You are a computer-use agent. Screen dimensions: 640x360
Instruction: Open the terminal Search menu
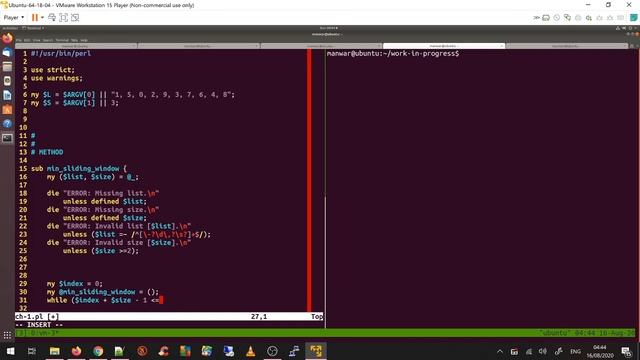(x=48, y=40)
